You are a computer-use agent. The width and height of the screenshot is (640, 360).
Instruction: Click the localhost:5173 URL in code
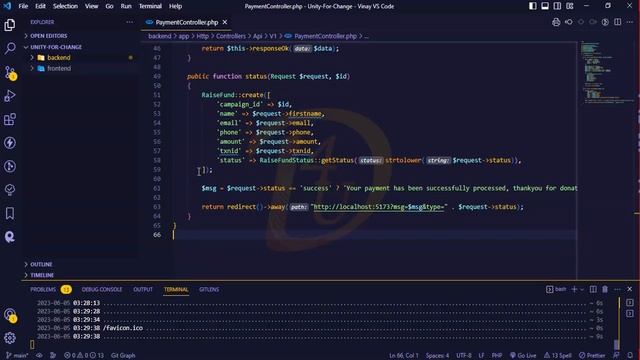(378, 207)
